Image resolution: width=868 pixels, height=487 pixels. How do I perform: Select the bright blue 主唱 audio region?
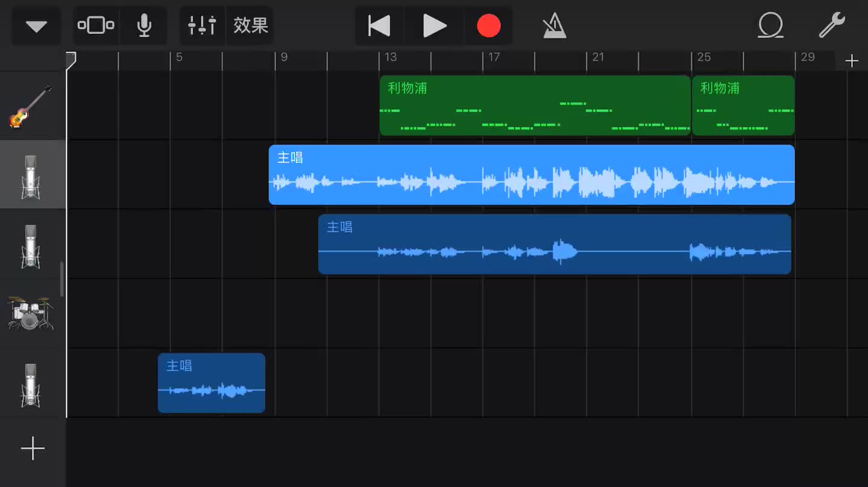[x=532, y=175]
